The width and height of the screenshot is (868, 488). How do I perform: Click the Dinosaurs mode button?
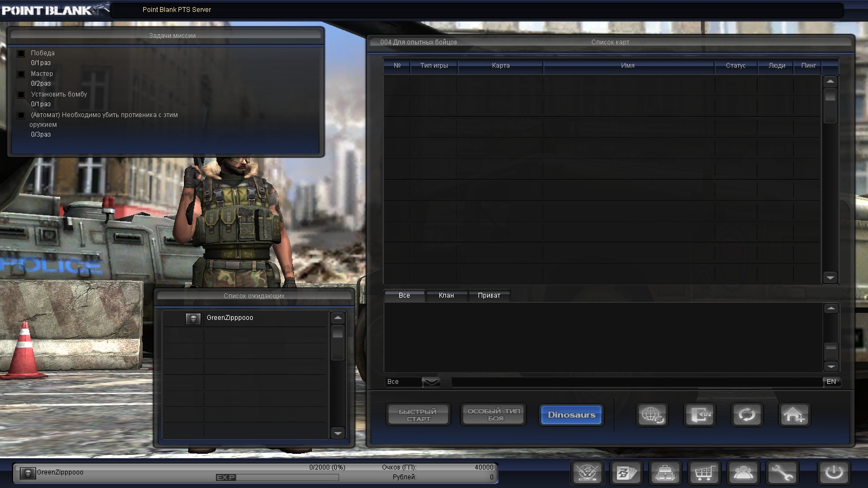pyautogui.click(x=571, y=415)
